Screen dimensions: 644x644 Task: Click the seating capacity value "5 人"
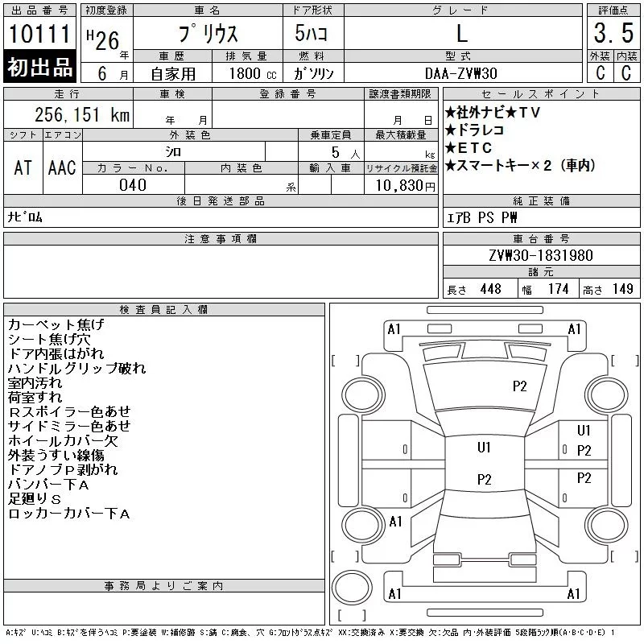coord(345,153)
